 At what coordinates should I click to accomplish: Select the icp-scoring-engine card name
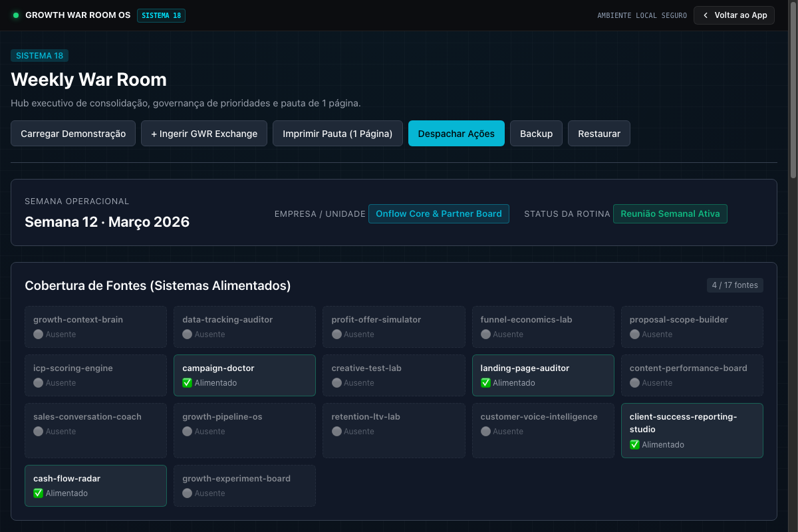73,368
